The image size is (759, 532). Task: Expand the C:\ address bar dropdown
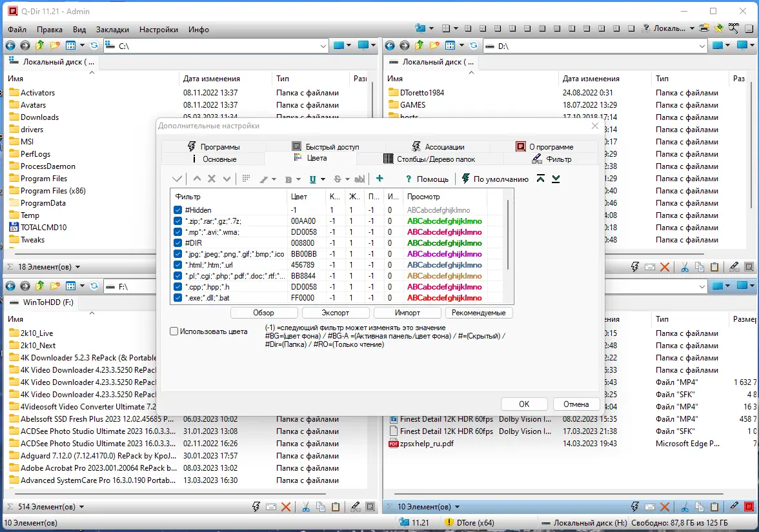[x=323, y=46]
